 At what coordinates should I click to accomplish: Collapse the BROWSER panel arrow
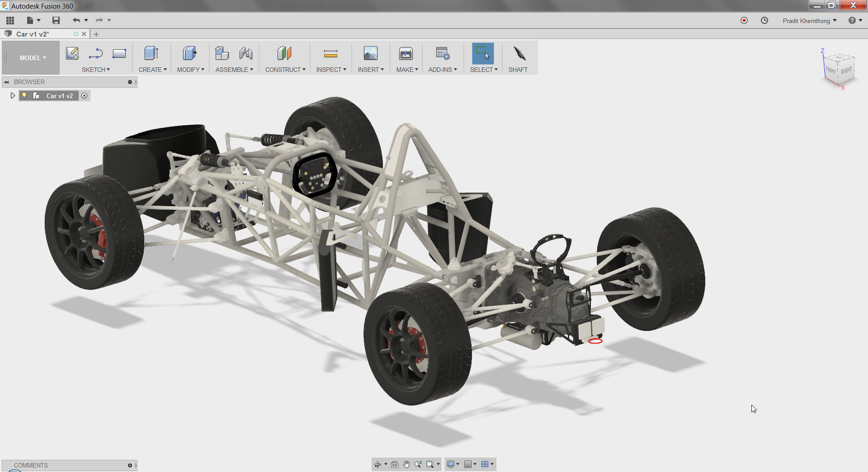(x=6, y=82)
